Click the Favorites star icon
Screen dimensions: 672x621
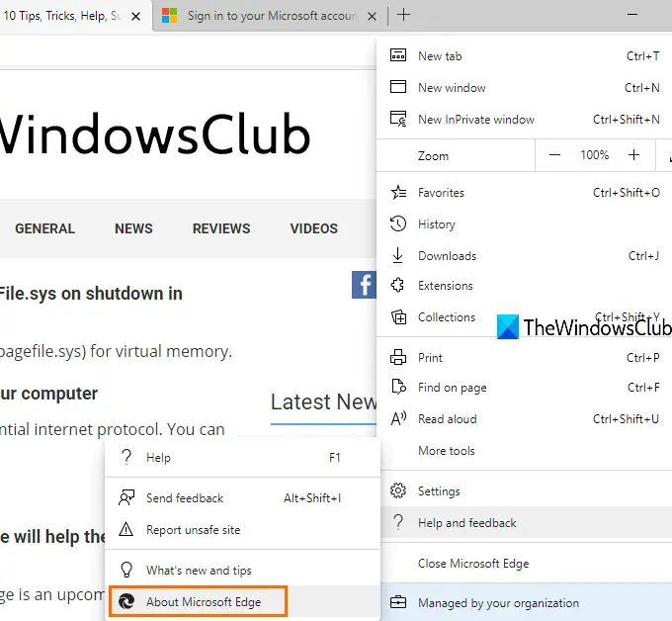[x=398, y=192]
